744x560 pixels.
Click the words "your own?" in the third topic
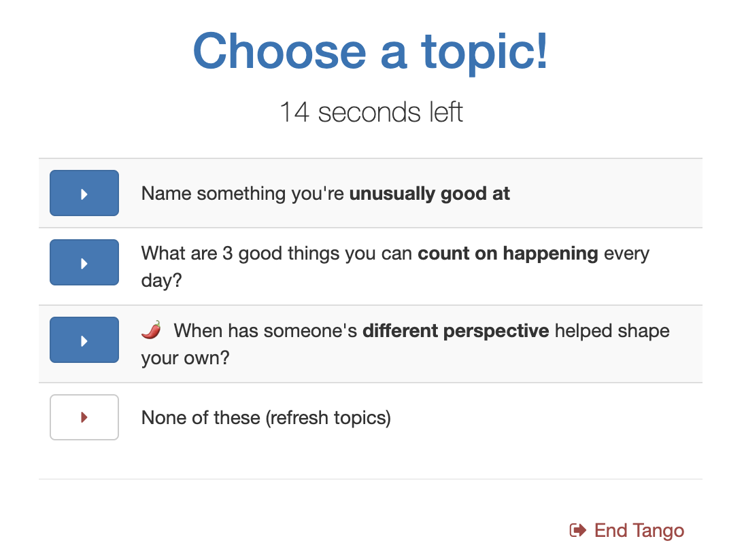click(185, 358)
